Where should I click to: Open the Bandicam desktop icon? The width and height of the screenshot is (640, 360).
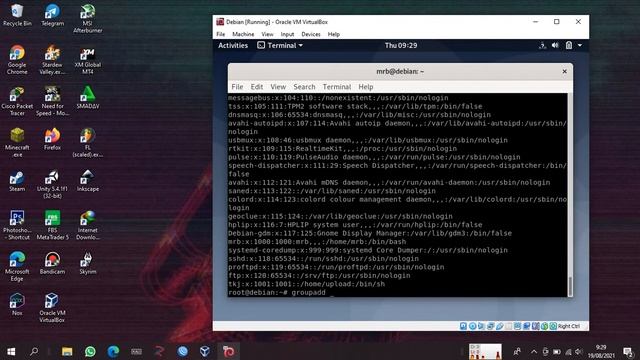tap(52, 263)
